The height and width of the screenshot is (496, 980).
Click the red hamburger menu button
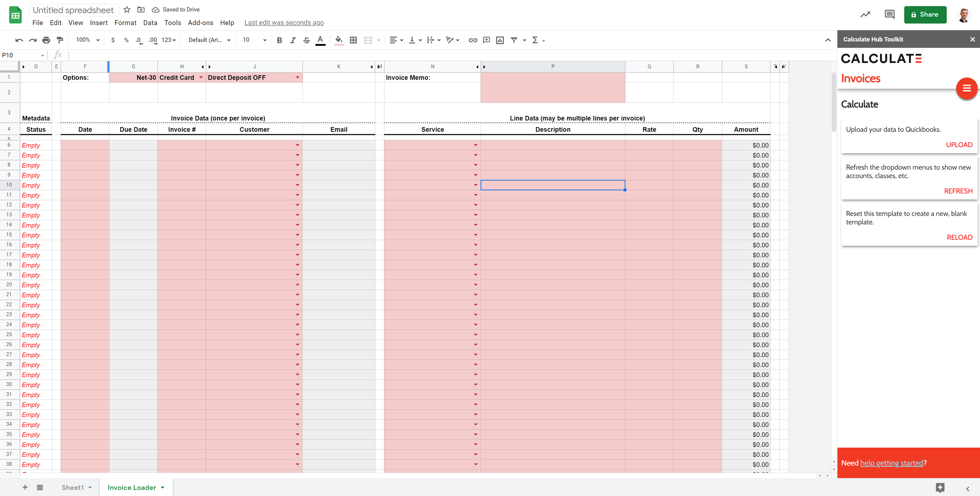966,88
